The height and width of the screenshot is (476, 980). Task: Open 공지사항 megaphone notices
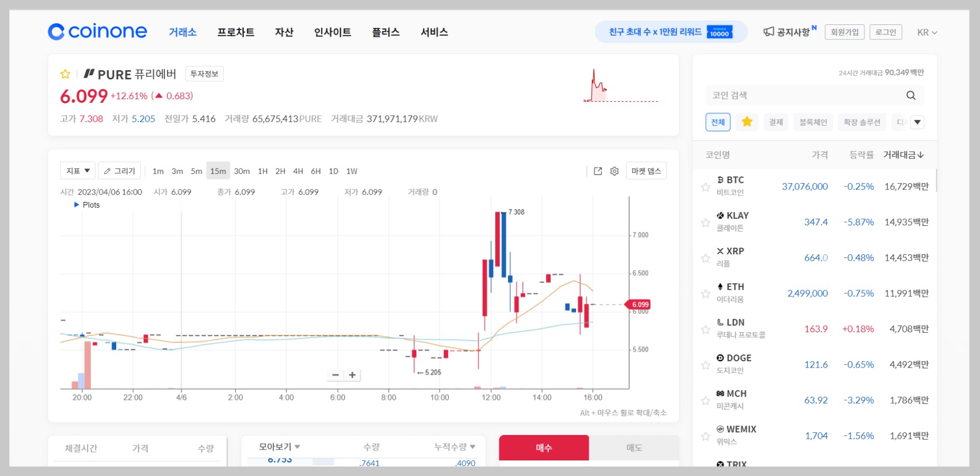click(790, 32)
